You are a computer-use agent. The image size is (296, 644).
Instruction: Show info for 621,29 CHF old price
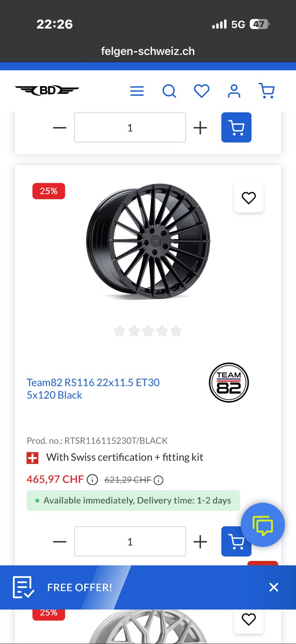[x=159, y=480]
